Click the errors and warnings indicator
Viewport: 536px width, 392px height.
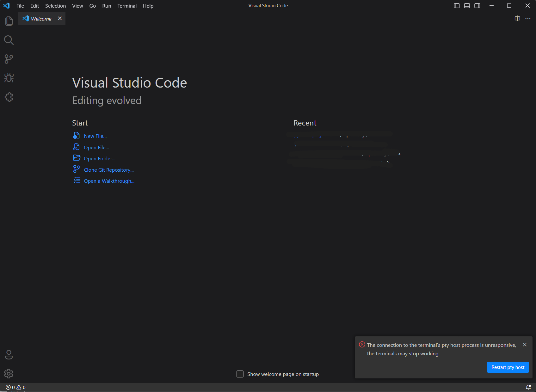15,387
